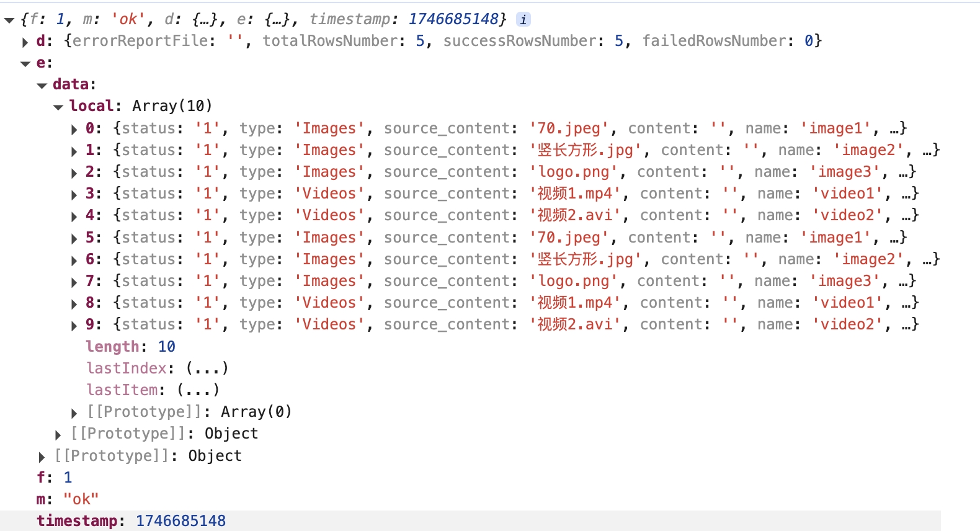Expand array item 2 with logo.png
Screen dimensions: 980x531
74,172
